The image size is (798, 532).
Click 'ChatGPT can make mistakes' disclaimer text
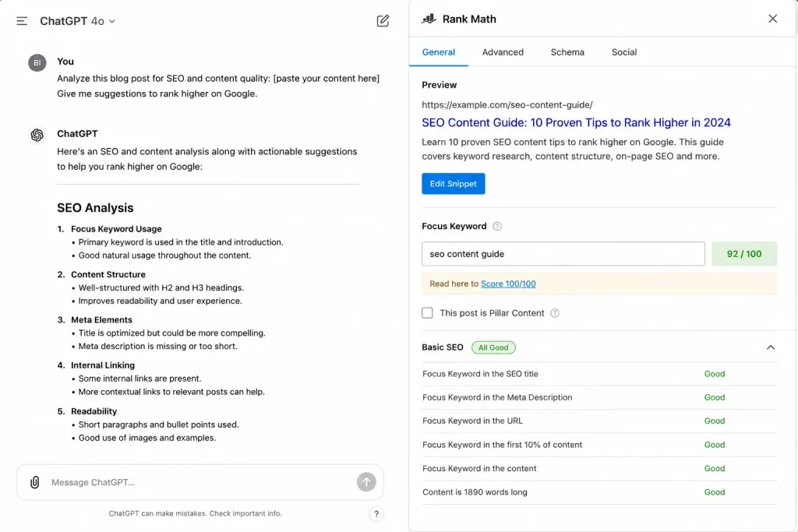195,513
